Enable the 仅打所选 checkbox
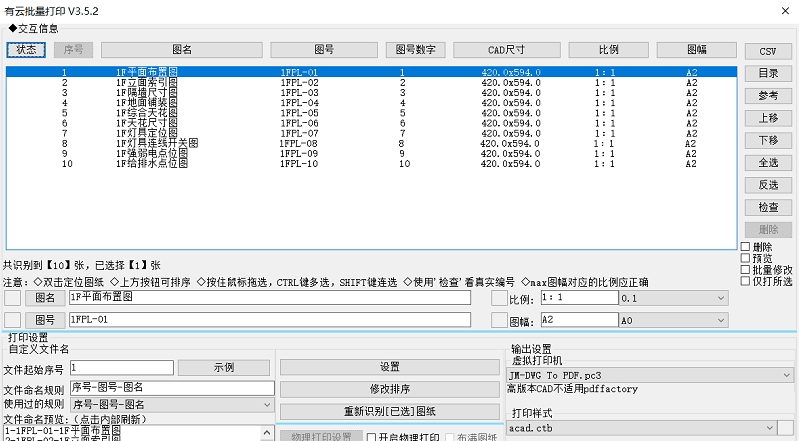The image size is (804, 441). click(x=746, y=280)
